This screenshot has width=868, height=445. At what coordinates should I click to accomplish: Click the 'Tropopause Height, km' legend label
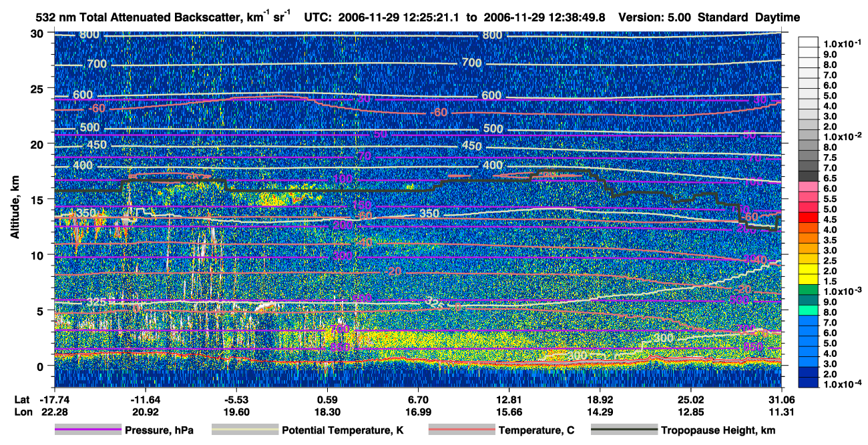718,431
